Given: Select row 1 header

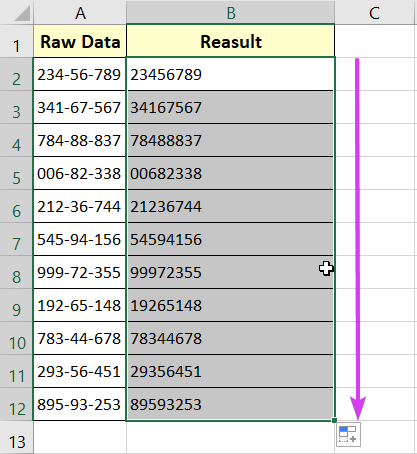Looking at the screenshot, I should [16, 41].
